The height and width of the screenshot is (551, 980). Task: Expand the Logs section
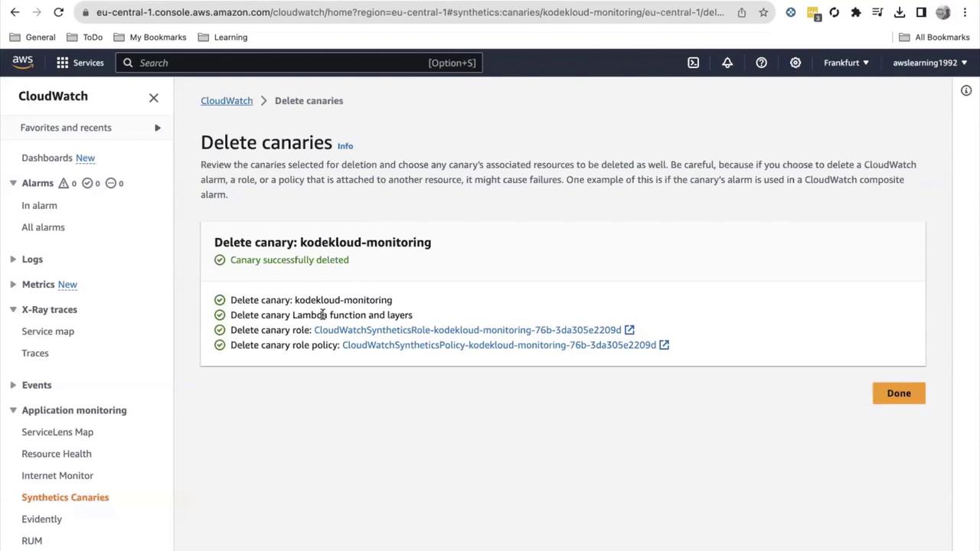(13, 259)
